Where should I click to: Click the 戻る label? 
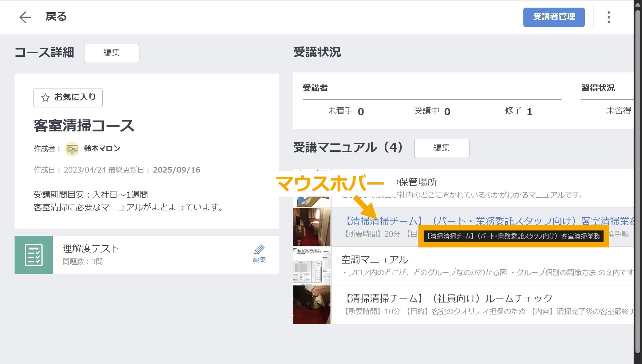[55, 16]
